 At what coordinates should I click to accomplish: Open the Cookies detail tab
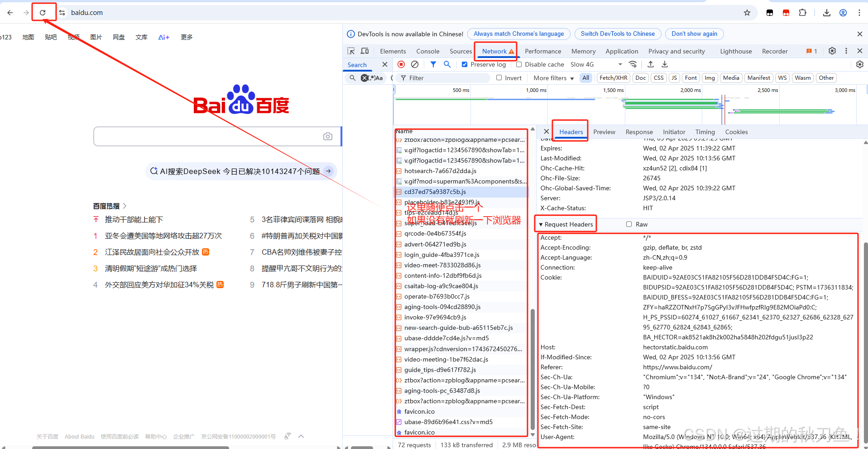[736, 132]
